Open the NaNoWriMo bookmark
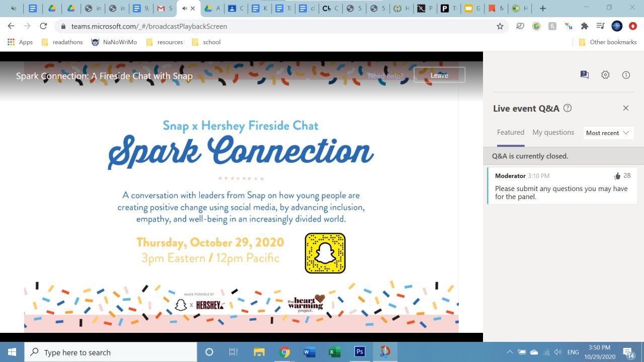644x362 pixels. 114,42
